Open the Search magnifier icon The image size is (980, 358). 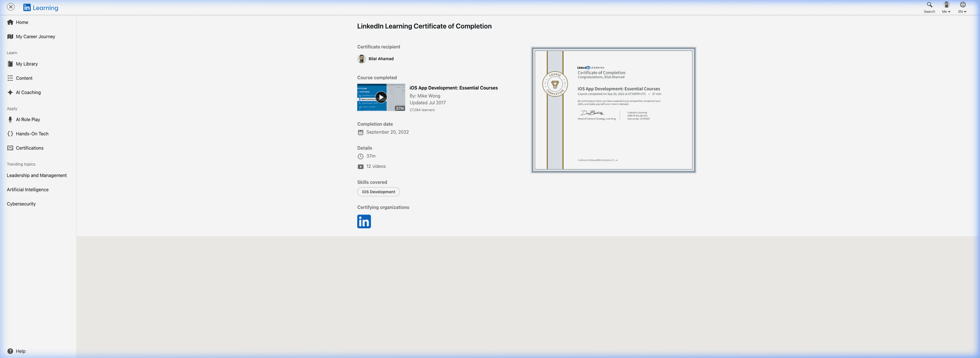tap(929, 5)
